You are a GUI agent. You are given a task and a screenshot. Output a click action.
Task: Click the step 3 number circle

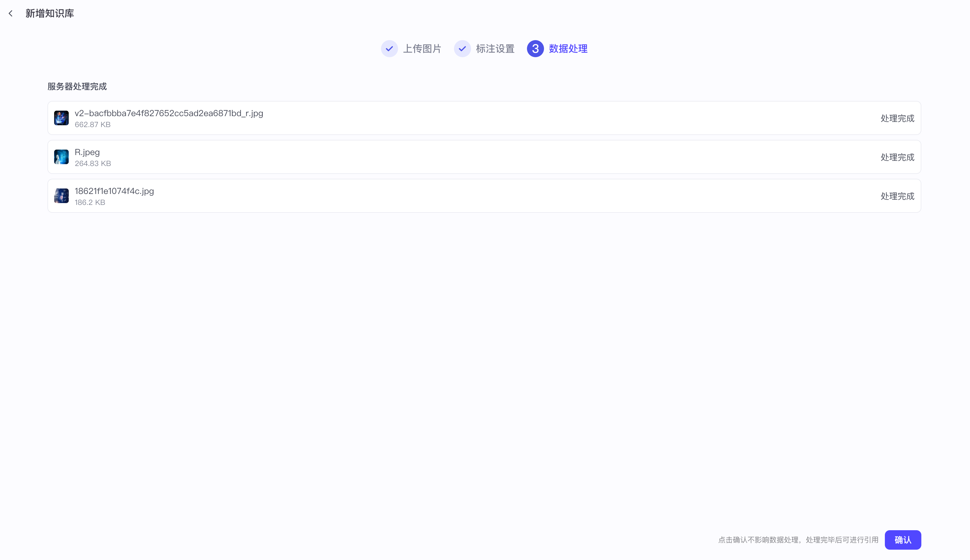[535, 49]
